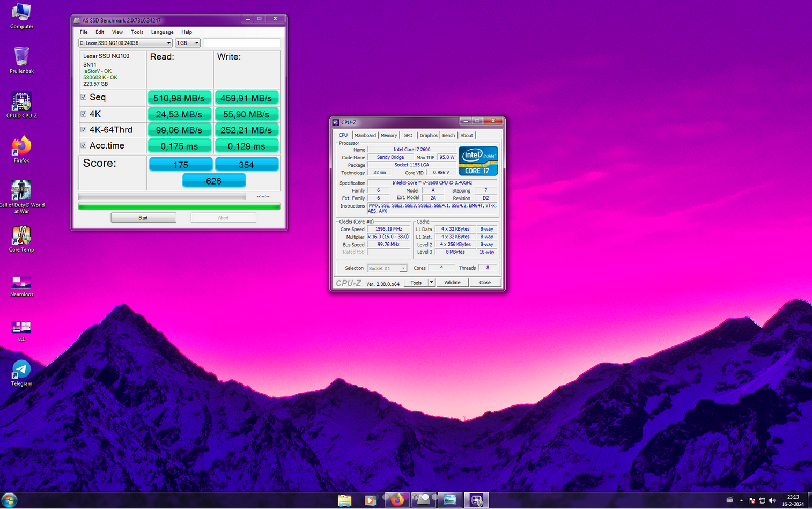The image size is (812, 509).
Task: Switch to the About tab in CPU-Z
Action: 467,136
